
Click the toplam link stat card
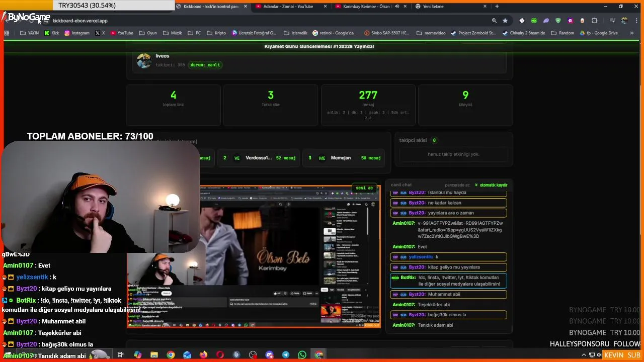point(173,105)
